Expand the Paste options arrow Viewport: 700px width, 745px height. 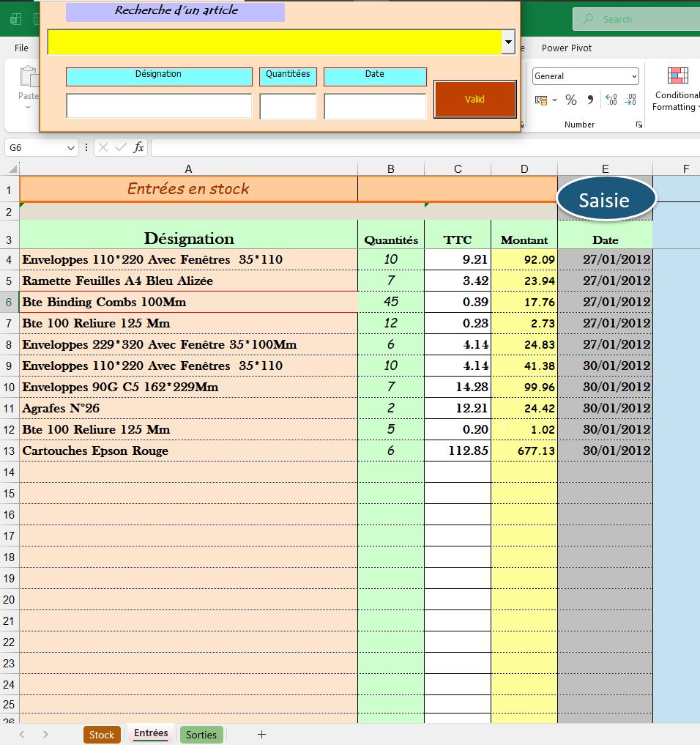point(28,108)
